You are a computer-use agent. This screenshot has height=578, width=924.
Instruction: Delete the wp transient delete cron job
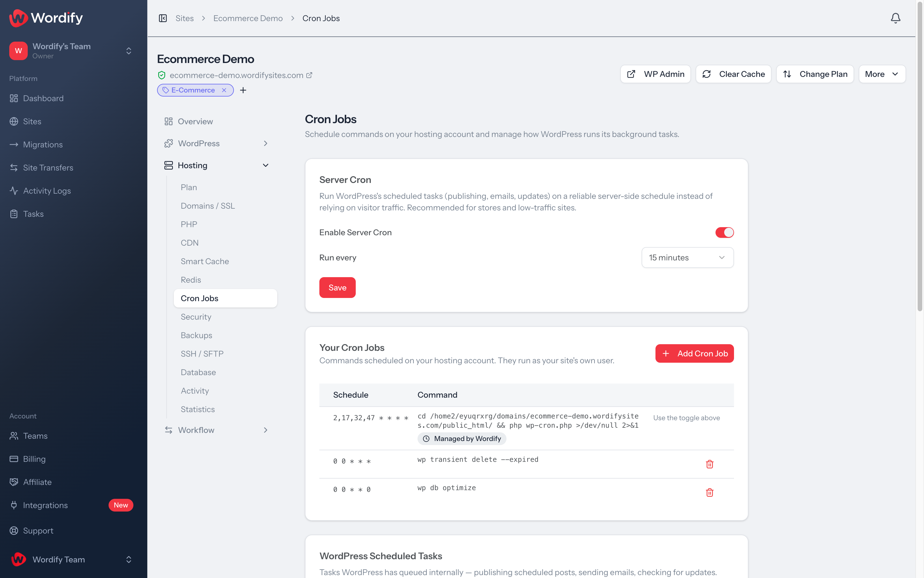click(709, 464)
